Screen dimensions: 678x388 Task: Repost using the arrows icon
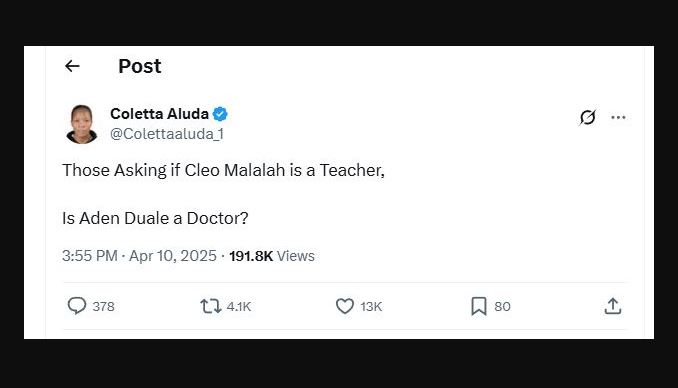click(x=211, y=306)
